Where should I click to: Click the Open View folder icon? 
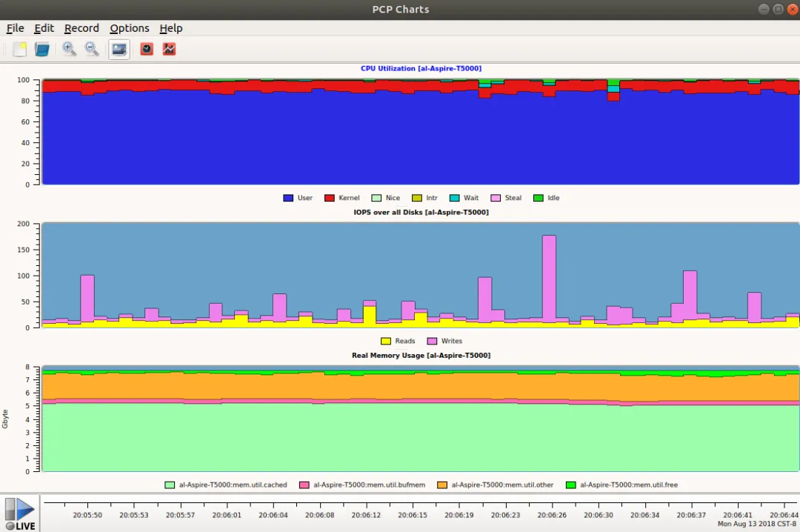41,50
